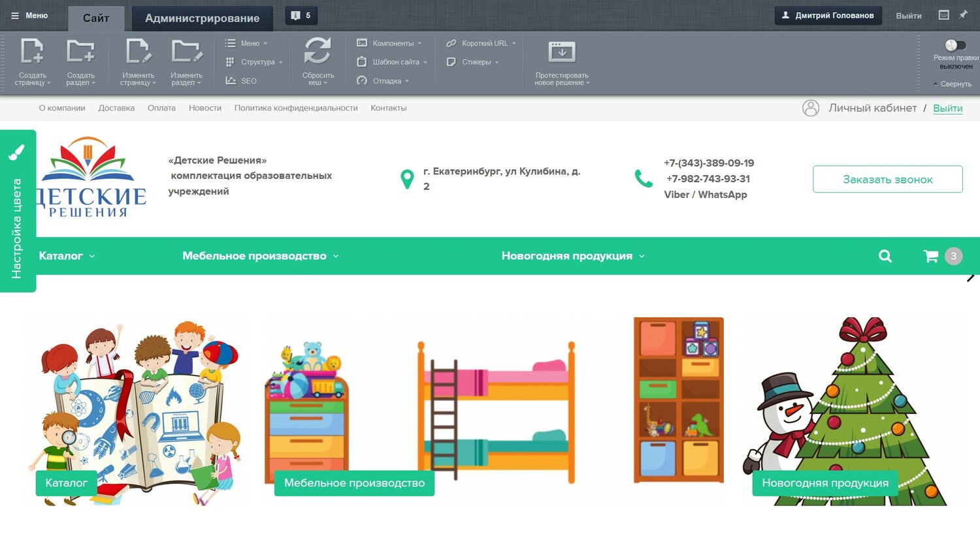The height and width of the screenshot is (542, 980).
Task: Click the Изменить страницу icon
Action: [x=138, y=52]
